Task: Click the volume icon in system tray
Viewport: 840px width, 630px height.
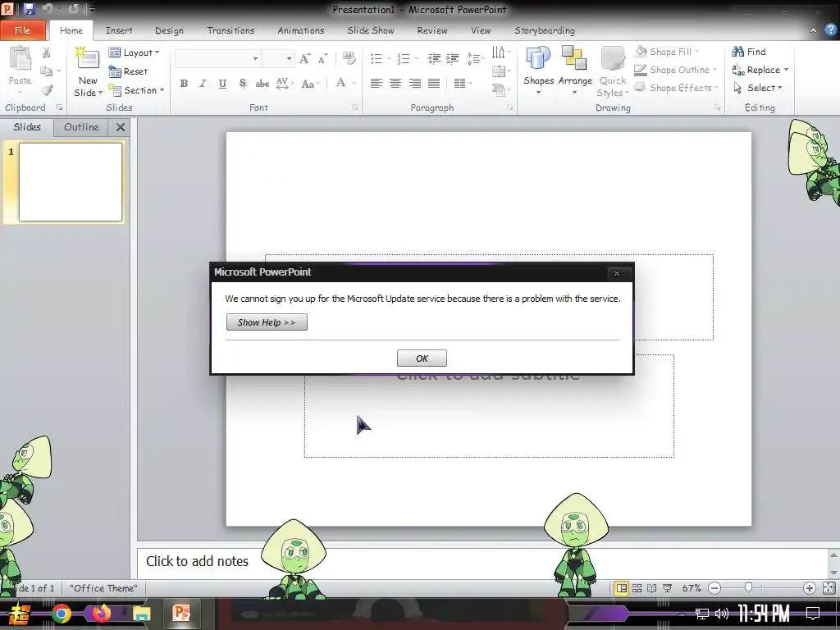Action: (722, 614)
